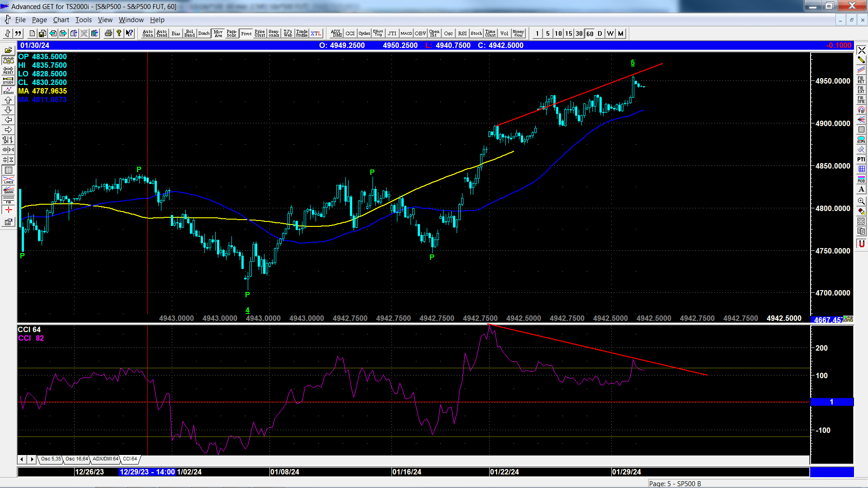The image size is (868, 488).
Task: Open the PTI tool on right sidebar
Action: pos(861,159)
